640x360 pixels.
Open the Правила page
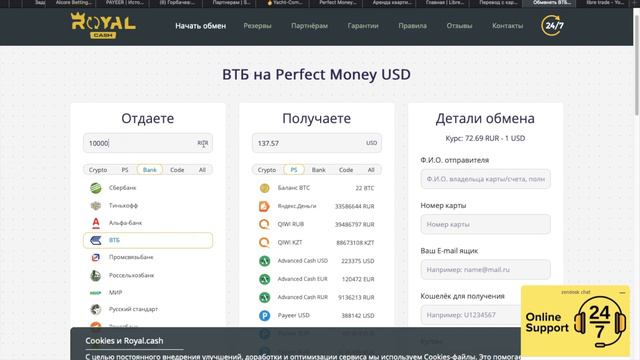click(x=412, y=26)
